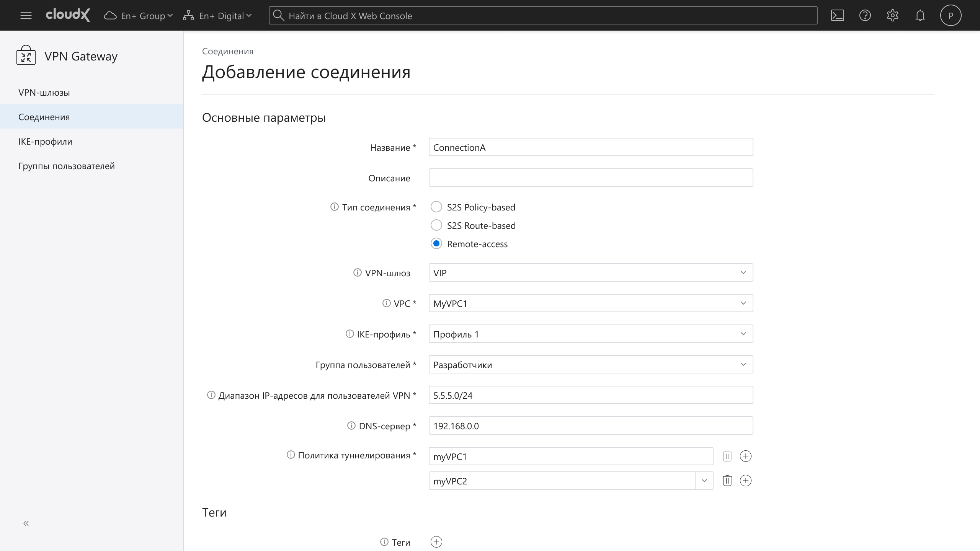Open settings gear in top bar
The image size is (980, 551).
click(x=892, y=16)
